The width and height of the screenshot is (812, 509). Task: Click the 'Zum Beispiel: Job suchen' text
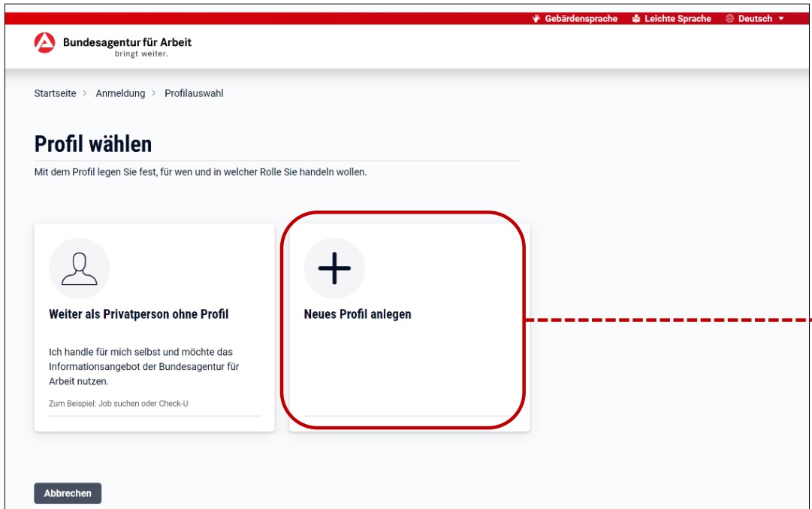[x=118, y=404]
